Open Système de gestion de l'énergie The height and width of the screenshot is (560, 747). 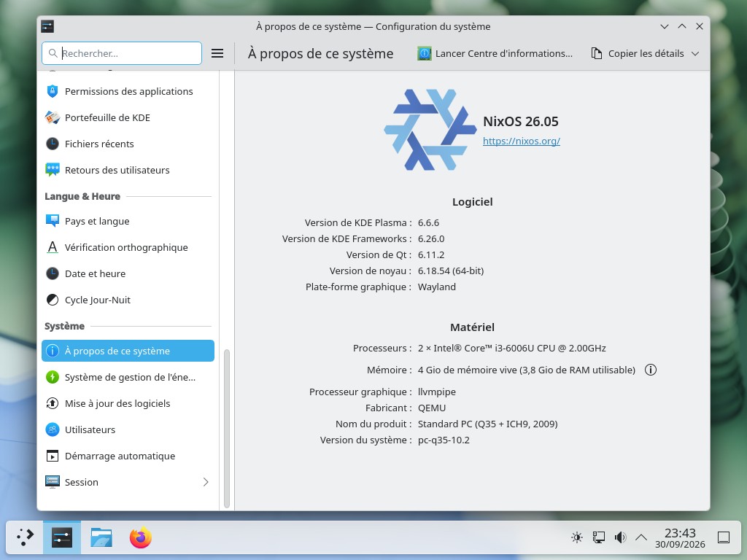click(128, 377)
